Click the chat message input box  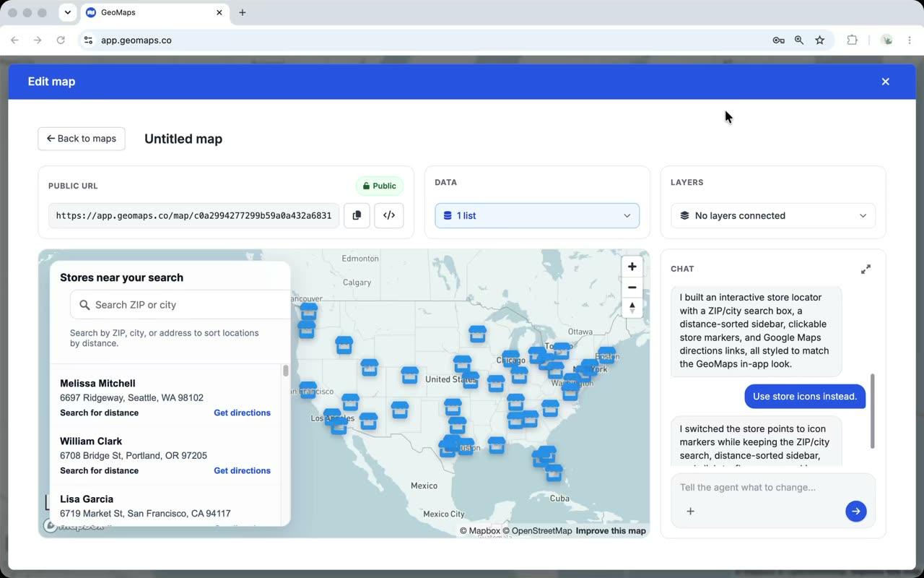coord(772,488)
